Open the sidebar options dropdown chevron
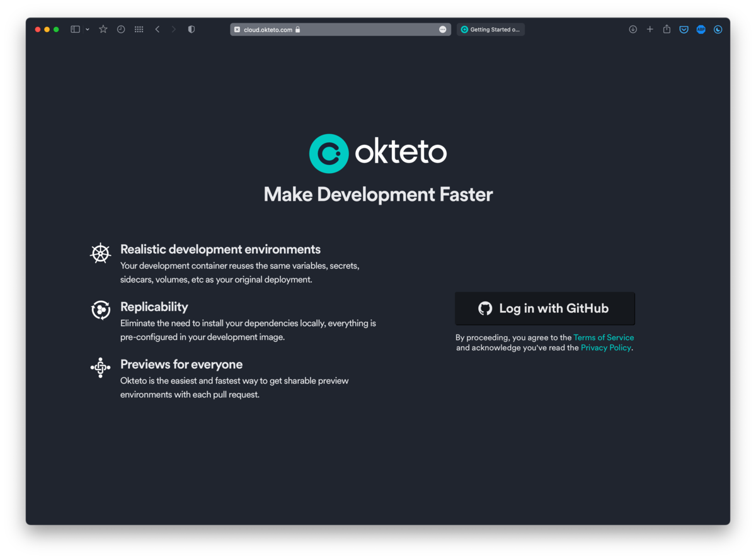 tap(87, 30)
